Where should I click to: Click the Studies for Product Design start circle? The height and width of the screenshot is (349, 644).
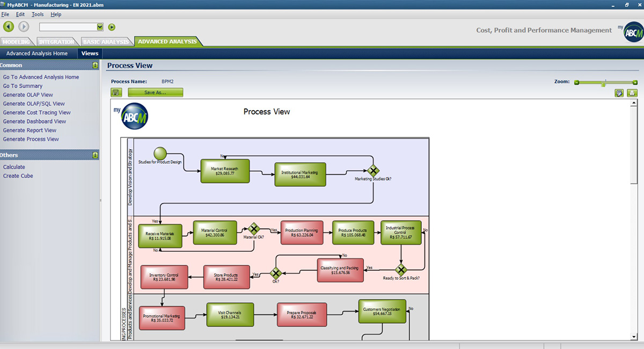pos(160,153)
